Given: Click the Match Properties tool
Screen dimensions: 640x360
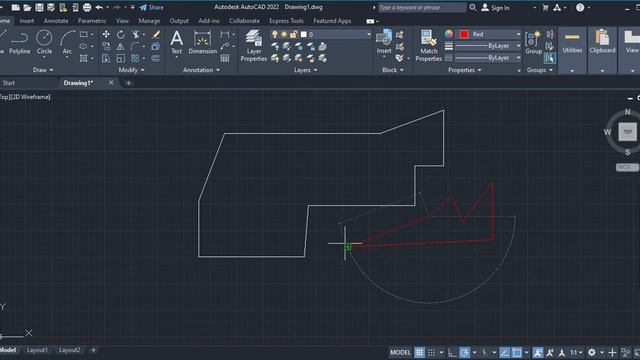Looking at the screenshot, I should click(429, 46).
